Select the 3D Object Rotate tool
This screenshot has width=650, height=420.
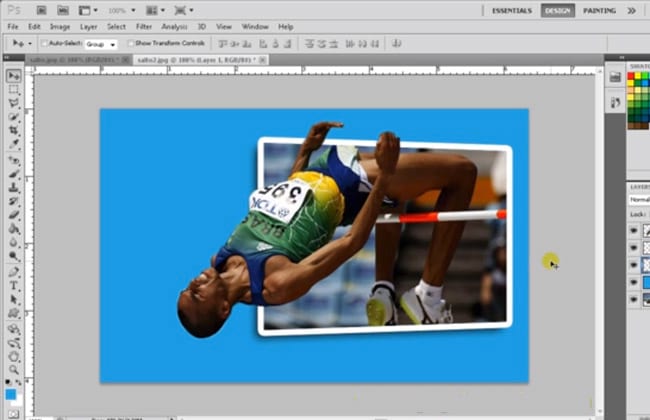14,330
